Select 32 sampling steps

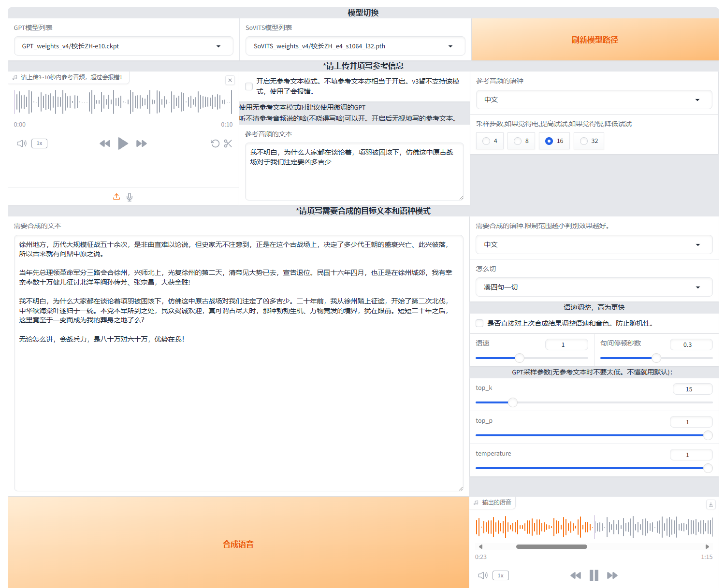(x=584, y=141)
